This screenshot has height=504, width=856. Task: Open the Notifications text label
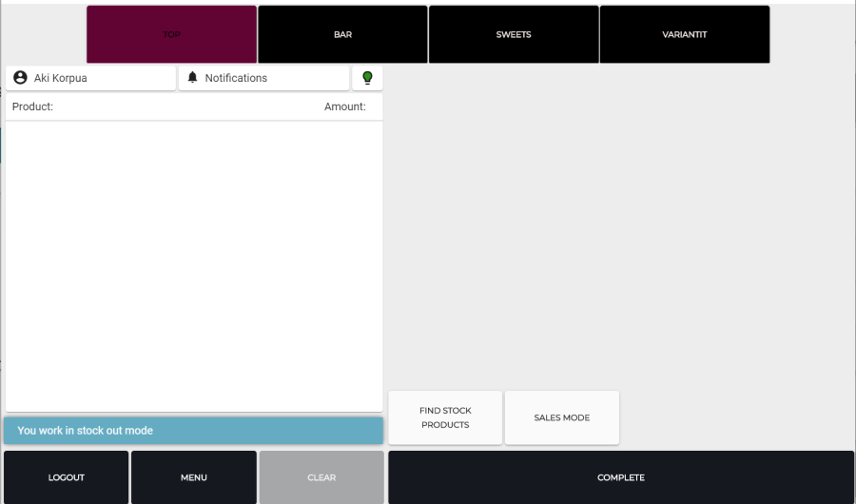[x=236, y=78]
